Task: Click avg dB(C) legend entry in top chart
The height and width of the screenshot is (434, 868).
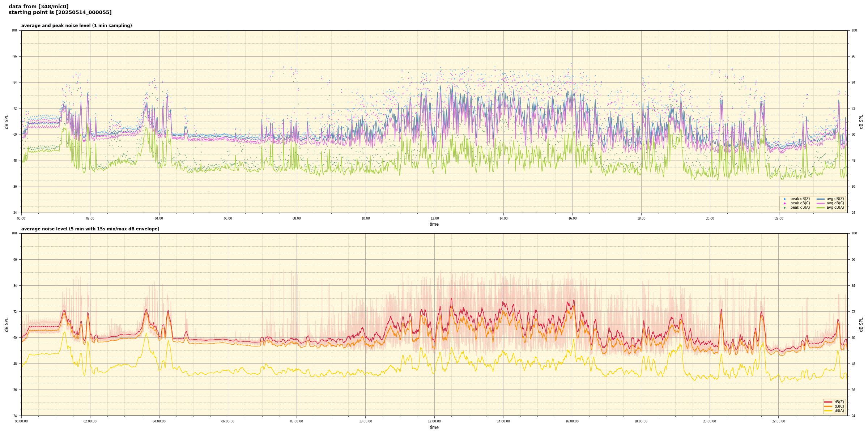Action: click(x=835, y=203)
